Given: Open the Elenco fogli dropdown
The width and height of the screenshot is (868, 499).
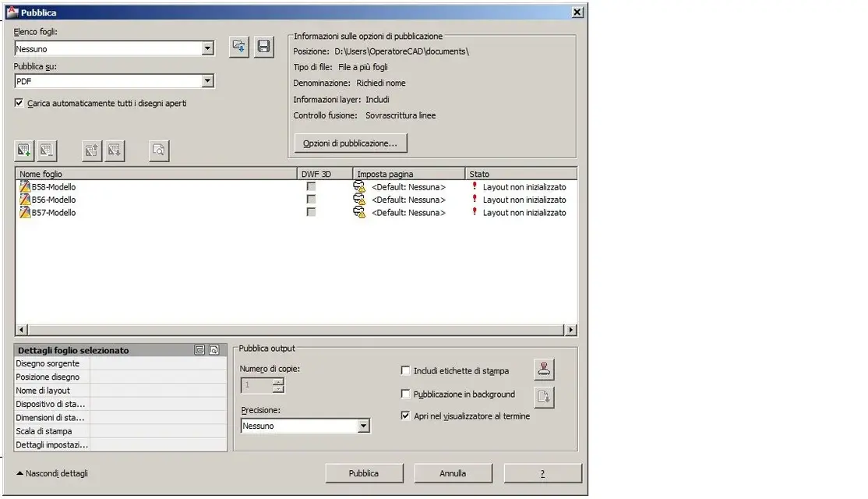Looking at the screenshot, I should point(207,49).
